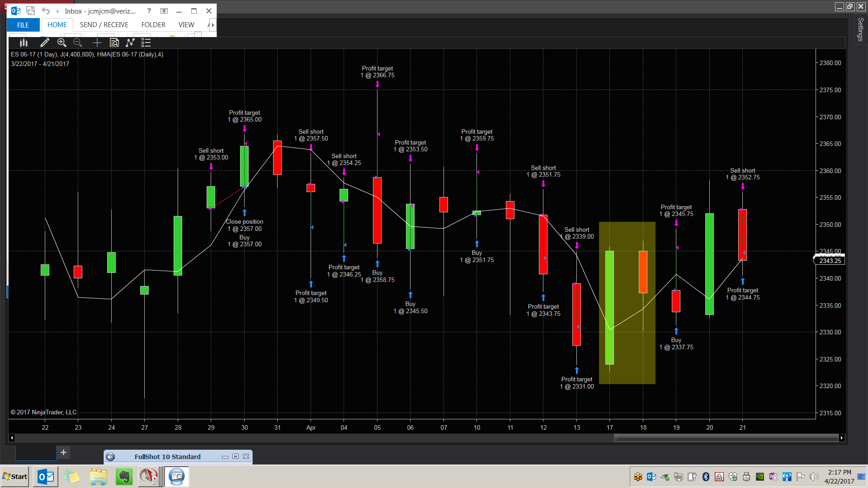
Task: Click the zoom out magnifier icon
Action: pos(78,42)
